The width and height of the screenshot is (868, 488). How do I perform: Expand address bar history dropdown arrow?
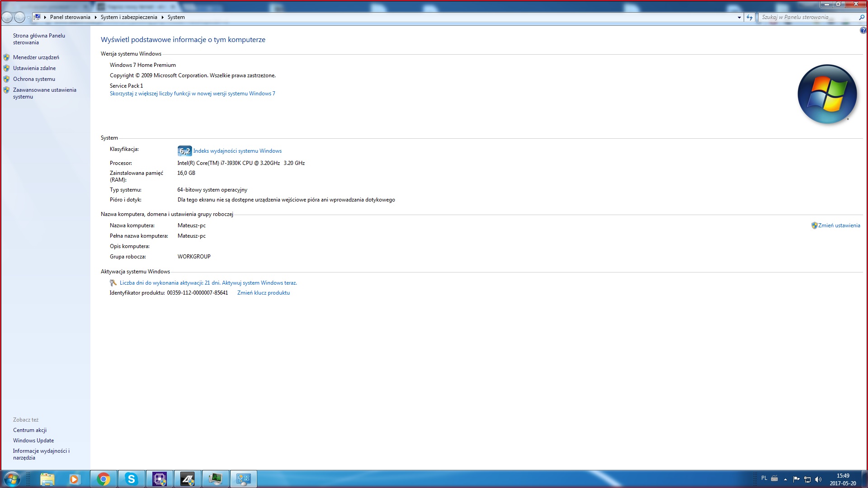(739, 18)
